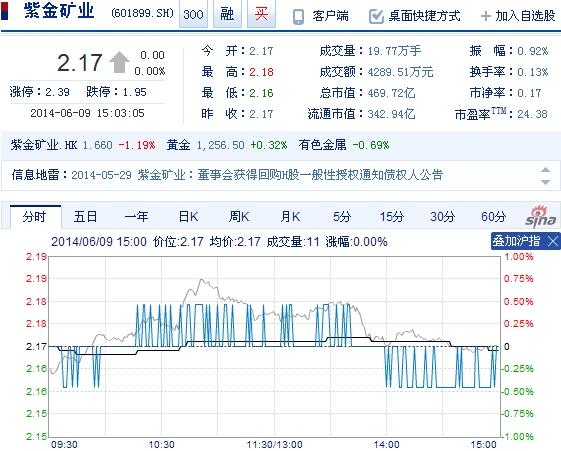Select the 分时 chart tab

tap(35, 217)
